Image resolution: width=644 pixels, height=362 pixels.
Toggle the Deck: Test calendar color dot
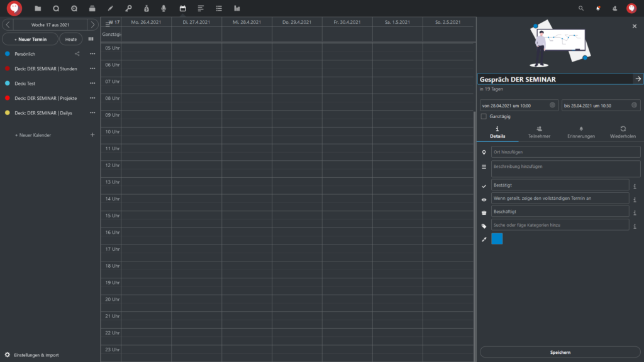tap(8, 84)
